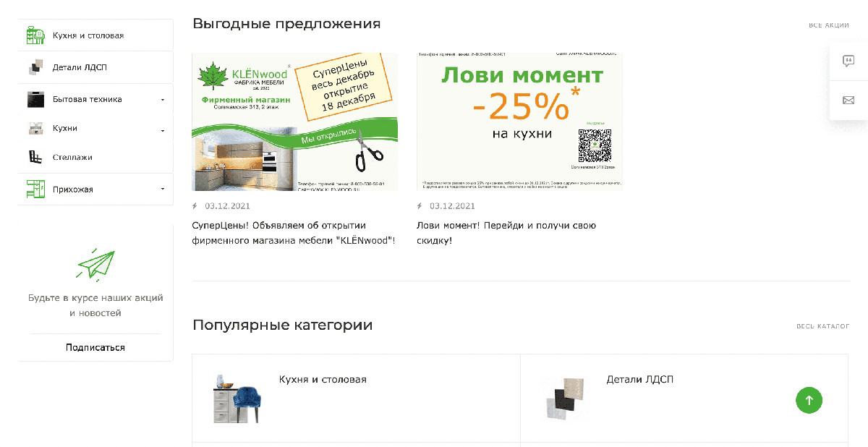The width and height of the screenshot is (868, 447).
Task: Expand the Кухни submenu arrow
Action: 163,131
